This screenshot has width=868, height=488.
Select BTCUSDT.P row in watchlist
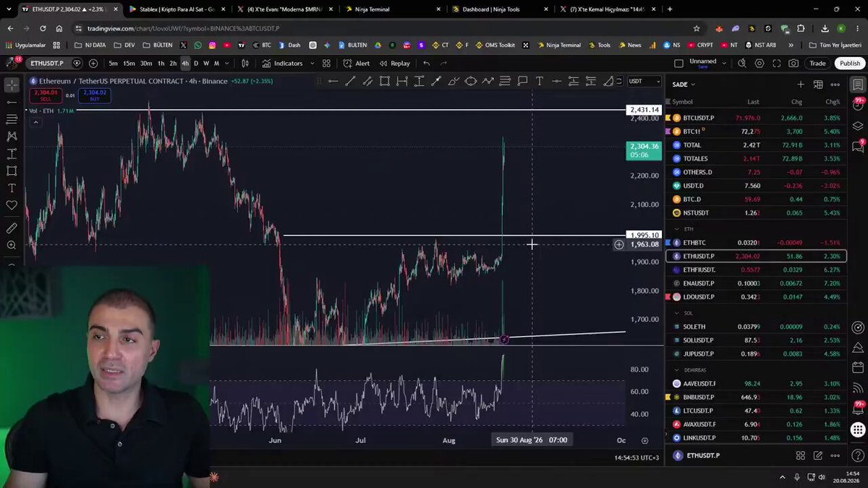(x=756, y=118)
